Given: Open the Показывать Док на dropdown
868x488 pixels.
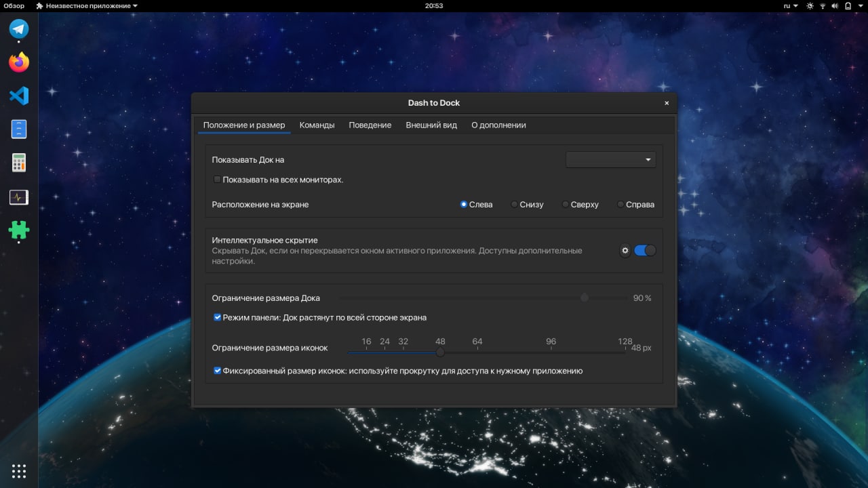Looking at the screenshot, I should (x=610, y=160).
